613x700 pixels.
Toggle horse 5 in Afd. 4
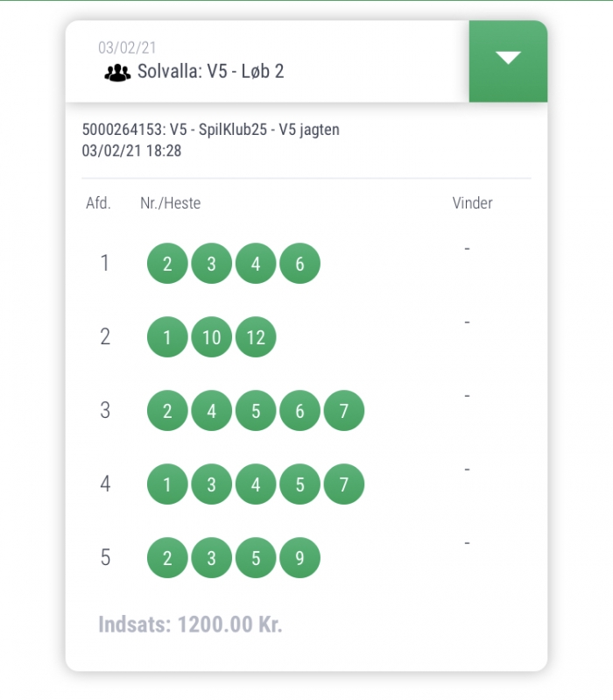[x=299, y=484]
